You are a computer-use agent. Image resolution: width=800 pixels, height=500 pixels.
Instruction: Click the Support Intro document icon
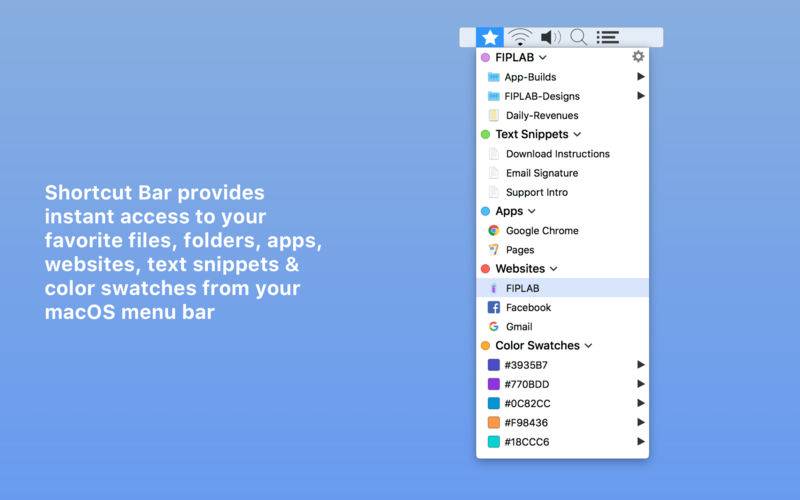coord(493,192)
